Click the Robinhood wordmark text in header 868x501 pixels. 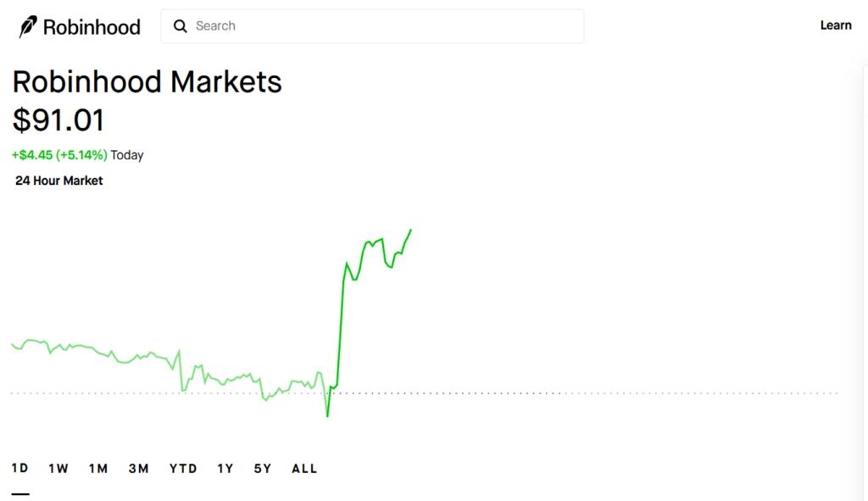[x=92, y=27]
